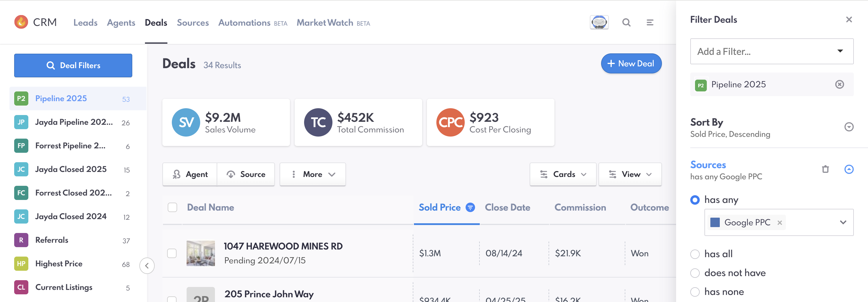Collapse the sidebar with the left arrow
868x302 pixels.
tap(147, 266)
